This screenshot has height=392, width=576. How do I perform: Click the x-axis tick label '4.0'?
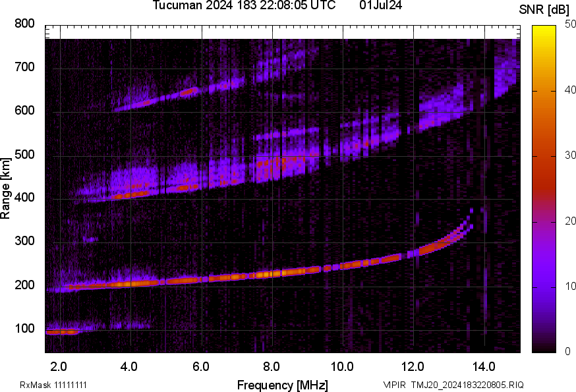[x=129, y=367]
